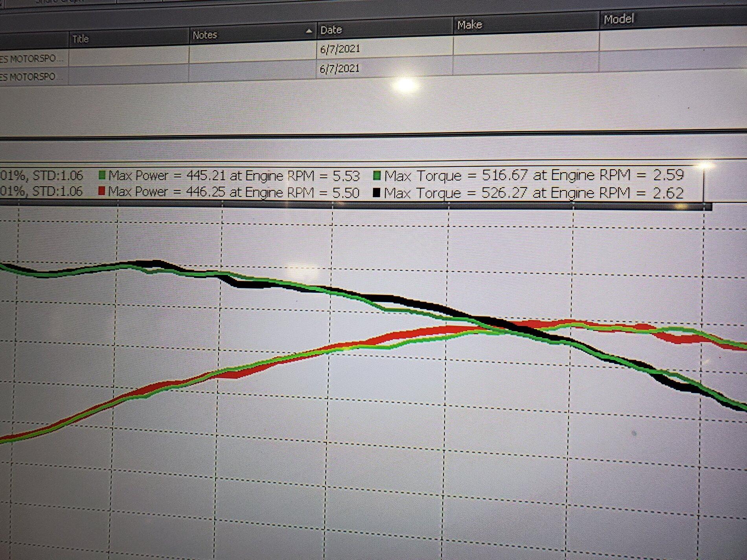Click the Model column header

click(673, 18)
